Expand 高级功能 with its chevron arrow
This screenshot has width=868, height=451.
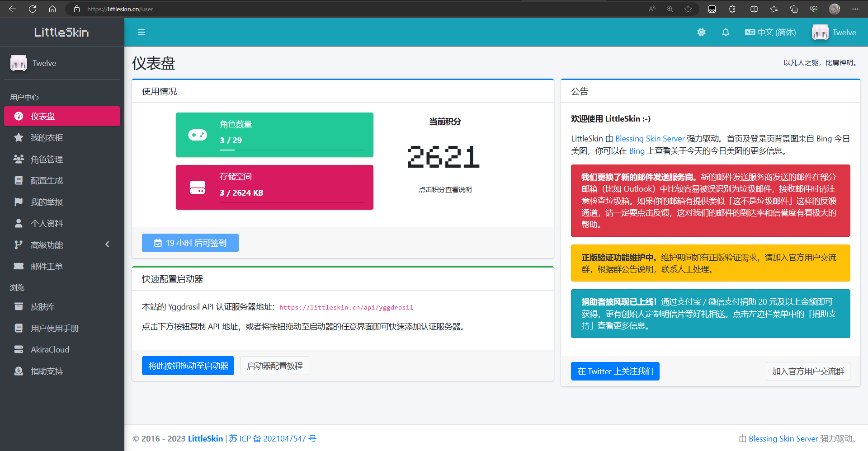coord(107,244)
